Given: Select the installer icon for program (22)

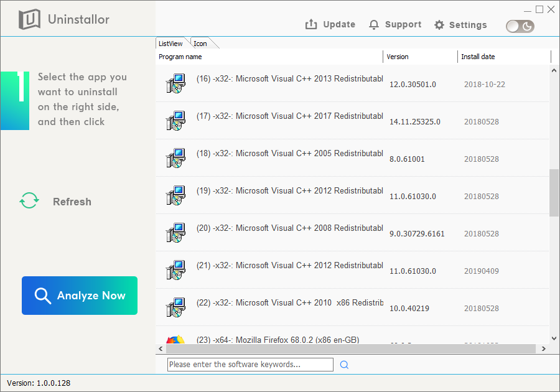Looking at the screenshot, I should tap(175, 307).
